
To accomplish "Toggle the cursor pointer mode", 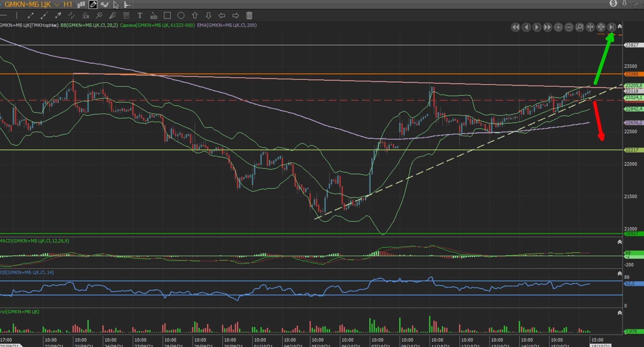I will point(116,4).
